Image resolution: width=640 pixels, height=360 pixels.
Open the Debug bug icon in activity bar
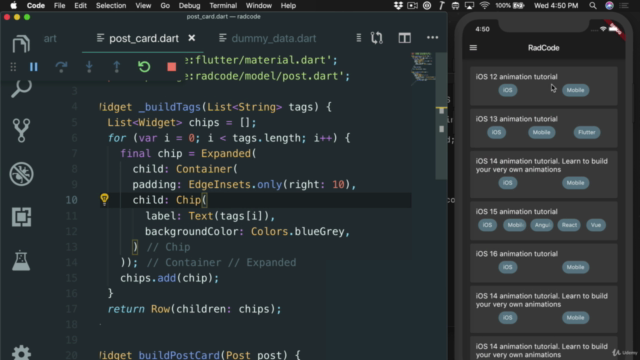[x=21, y=174]
